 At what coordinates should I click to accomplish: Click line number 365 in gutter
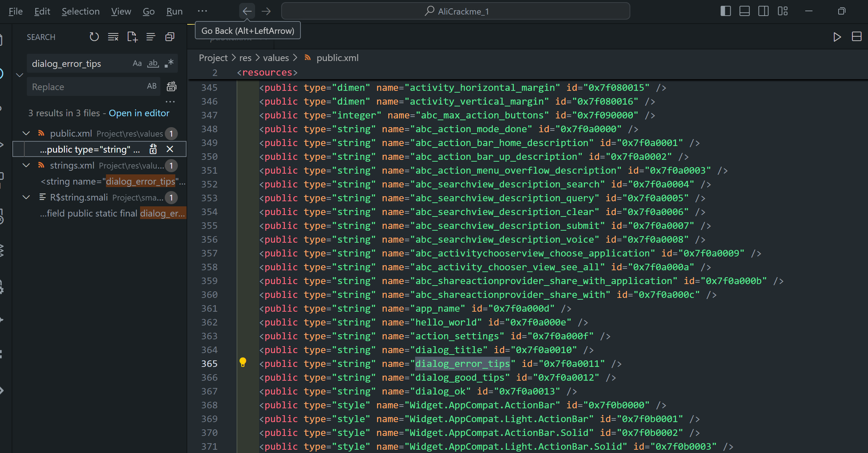tap(209, 364)
